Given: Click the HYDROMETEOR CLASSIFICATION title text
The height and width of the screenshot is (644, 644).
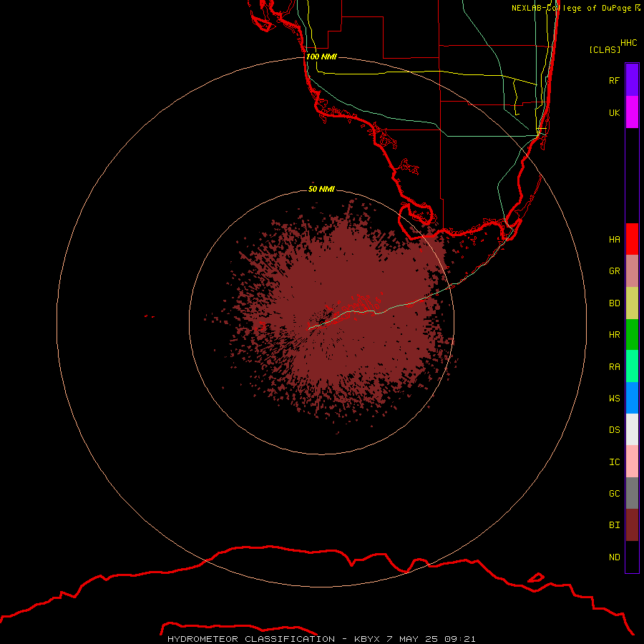Looking at the screenshot, I should (251, 639).
